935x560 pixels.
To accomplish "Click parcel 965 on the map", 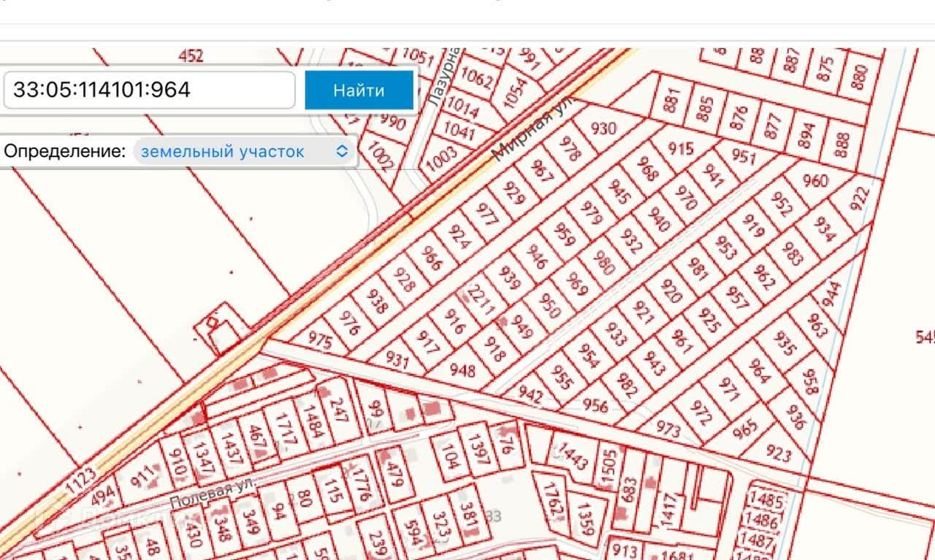I will click(746, 429).
